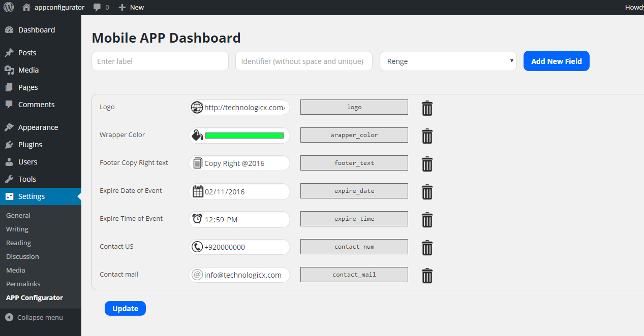Click the Enter label input field

[x=160, y=61]
